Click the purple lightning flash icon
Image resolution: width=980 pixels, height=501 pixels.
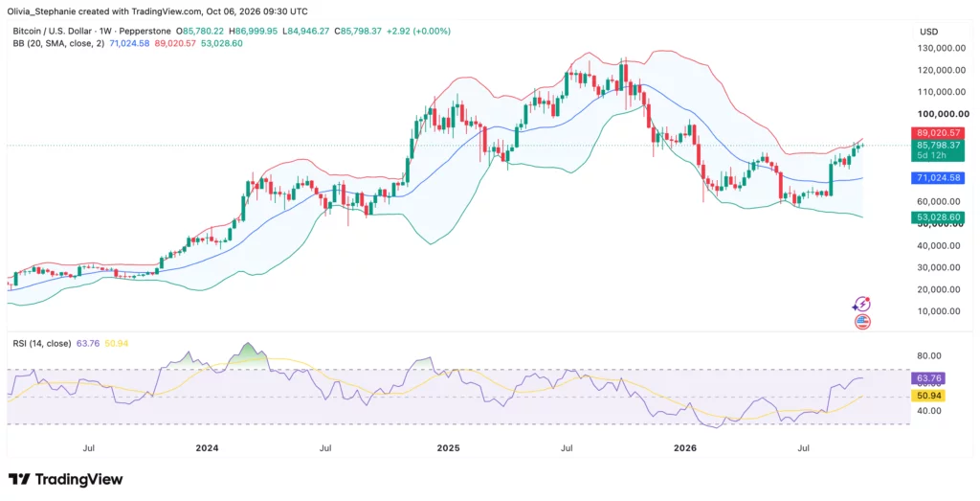click(862, 305)
